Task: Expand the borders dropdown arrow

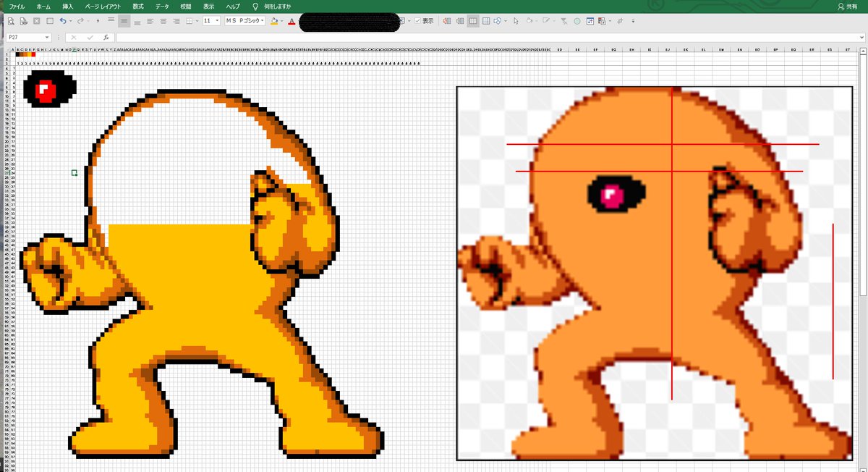Action: click(197, 21)
